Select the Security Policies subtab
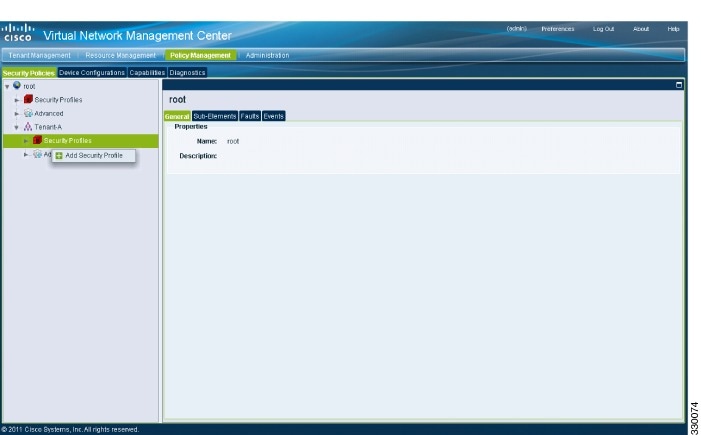 (29, 72)
